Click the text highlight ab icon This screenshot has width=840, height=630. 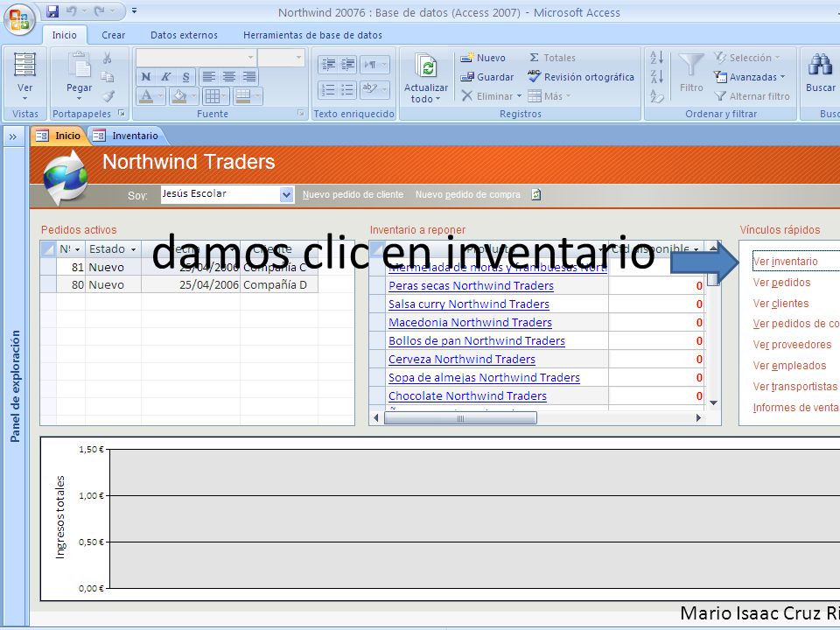coord(370,89)
